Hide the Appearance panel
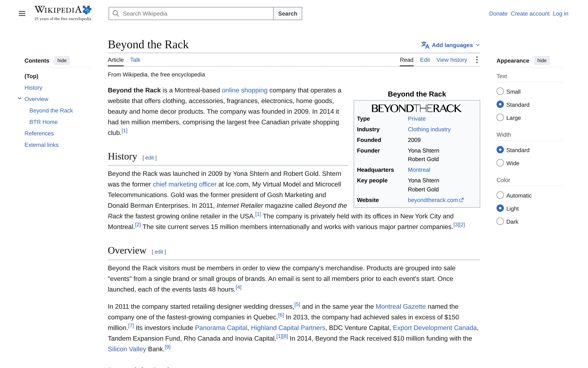588x368 pixels. tap(542, 61)
